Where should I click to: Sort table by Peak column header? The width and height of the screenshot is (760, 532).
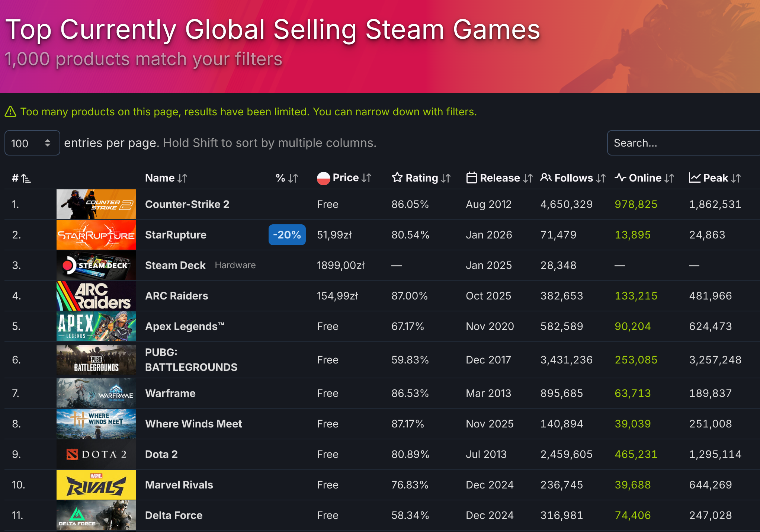[715, 178]
